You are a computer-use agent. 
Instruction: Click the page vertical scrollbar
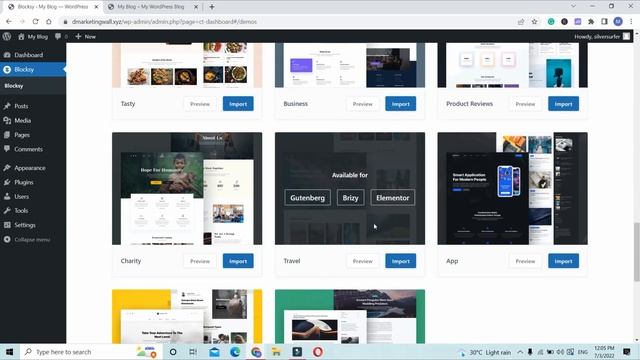pos(636,252)
